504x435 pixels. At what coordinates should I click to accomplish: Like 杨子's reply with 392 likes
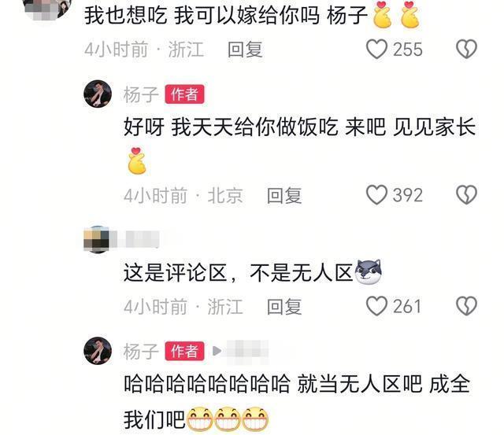(x=376, y=195)
